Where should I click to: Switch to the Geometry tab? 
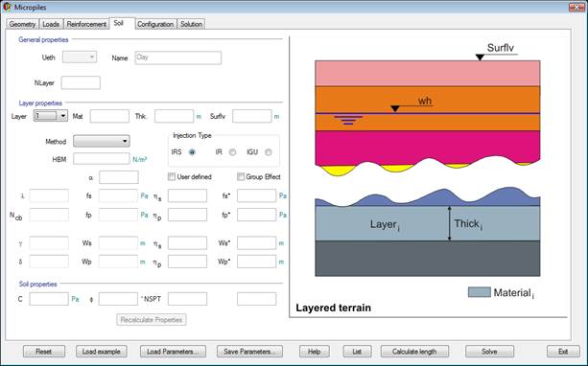click(22, 24)
